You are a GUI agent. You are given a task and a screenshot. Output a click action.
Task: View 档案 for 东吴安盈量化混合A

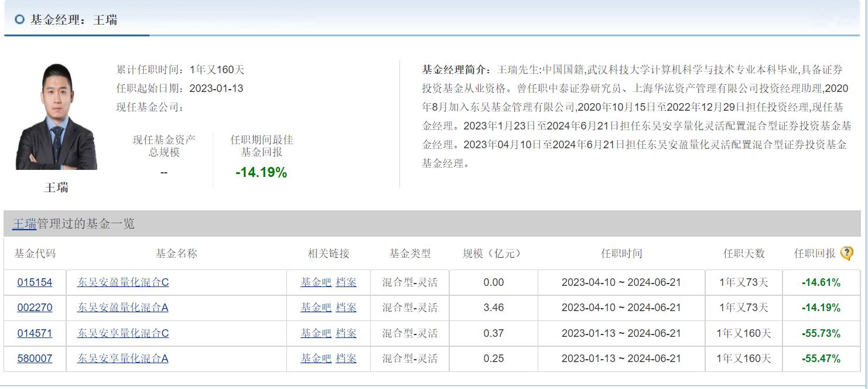(x=346, y=308)
